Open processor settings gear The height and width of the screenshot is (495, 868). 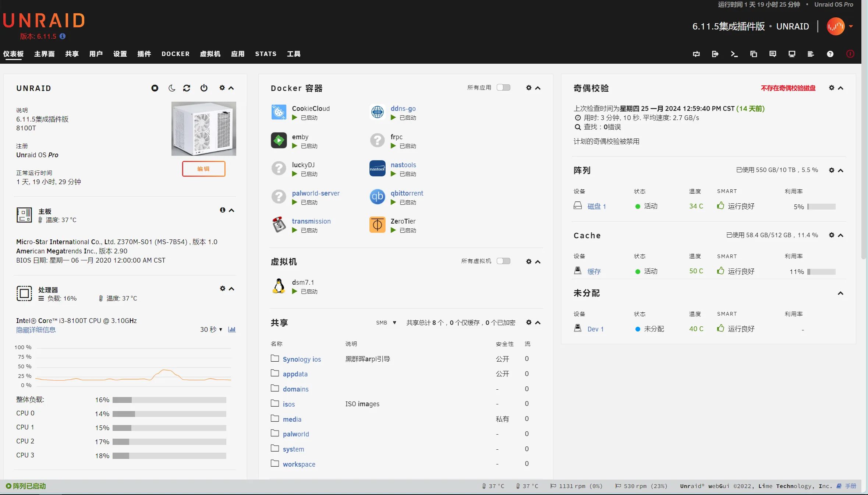coord(223,288)
